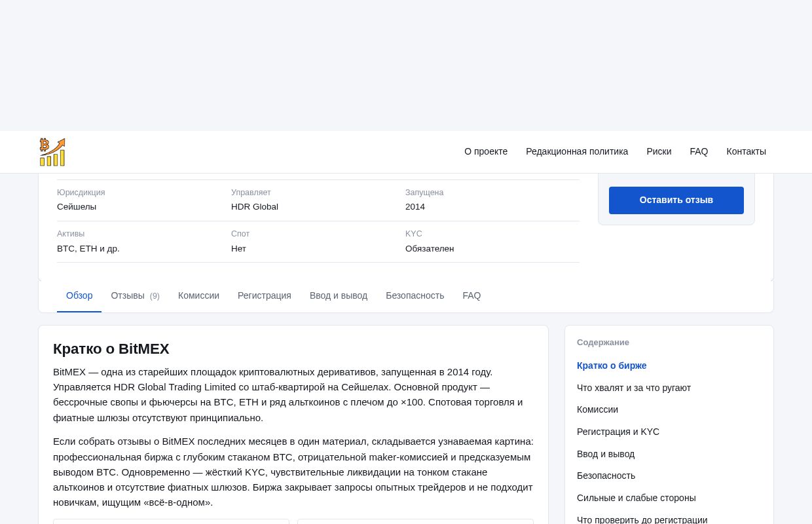Switch to the «Комиссии» tab
The image size is (812, 524).
click(x=198, y=296)
